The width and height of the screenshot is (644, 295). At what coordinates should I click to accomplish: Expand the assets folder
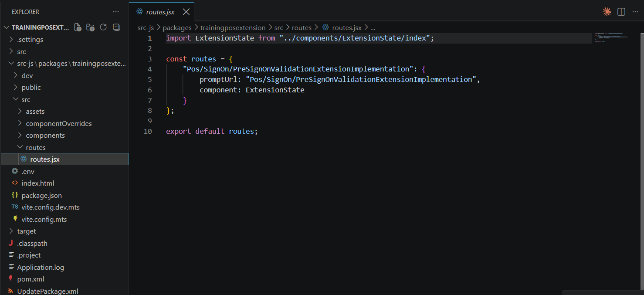coord(20,111)
